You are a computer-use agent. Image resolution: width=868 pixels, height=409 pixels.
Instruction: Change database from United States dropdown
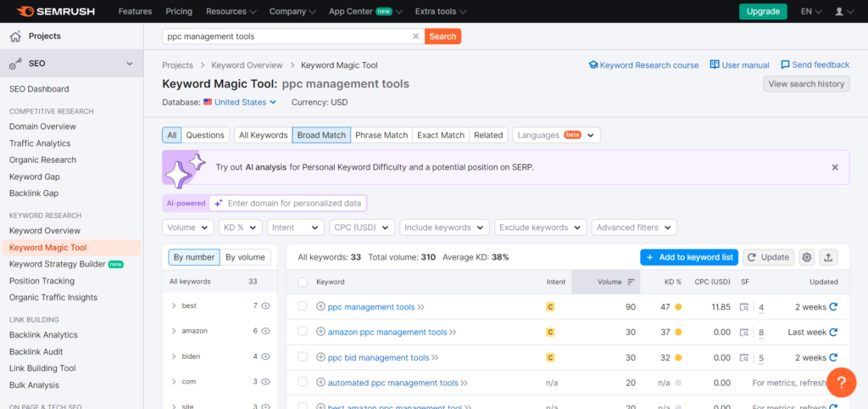coord(240,102)
